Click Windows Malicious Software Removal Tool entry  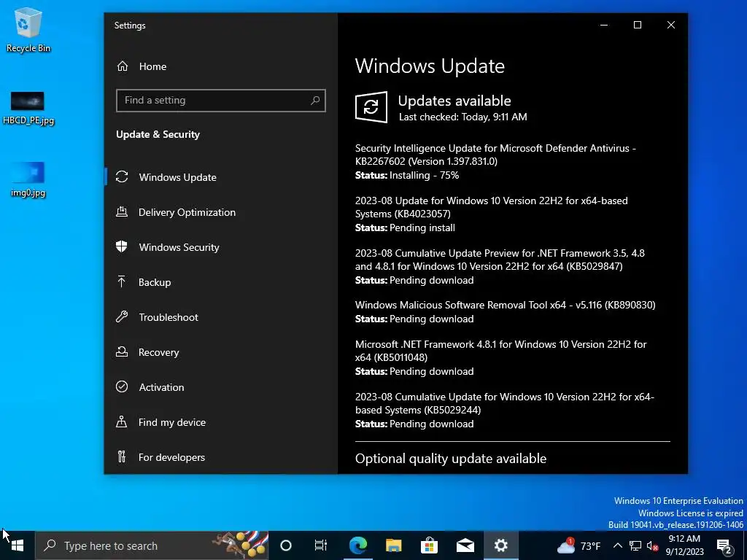click(x=505, y=305)
